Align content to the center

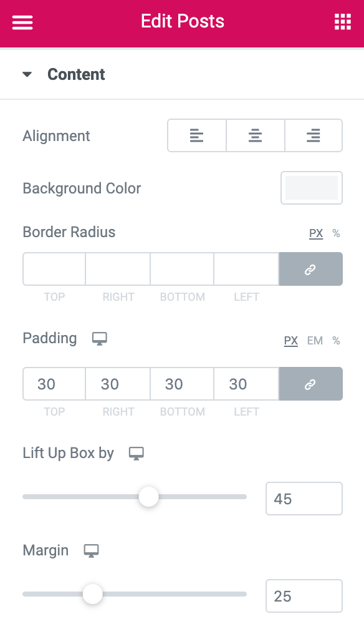[x=255, y=135]
